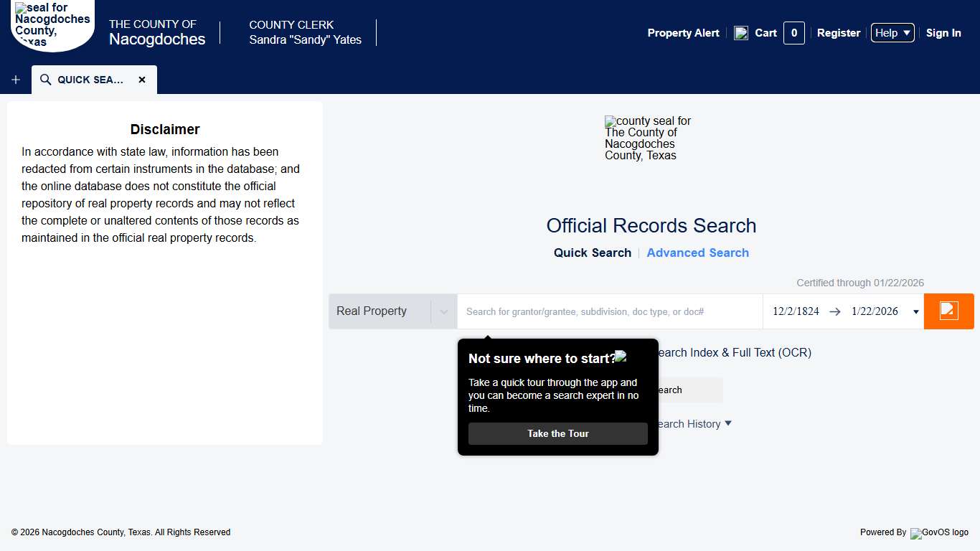The height and width of the screenshot is (551, 980).
Task: Open the shopping Cart icon
Action: tap(741, 32)
